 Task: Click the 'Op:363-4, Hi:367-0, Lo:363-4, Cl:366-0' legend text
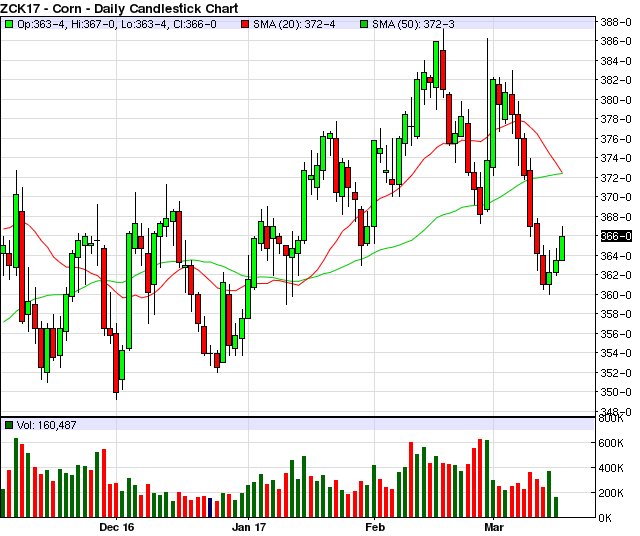coord(117,24)
